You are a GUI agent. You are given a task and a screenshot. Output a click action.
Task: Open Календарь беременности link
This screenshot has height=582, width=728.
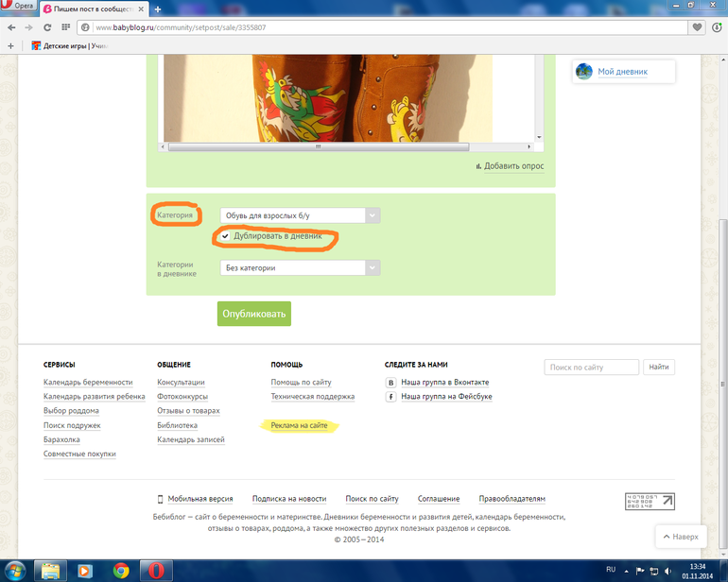88,382
